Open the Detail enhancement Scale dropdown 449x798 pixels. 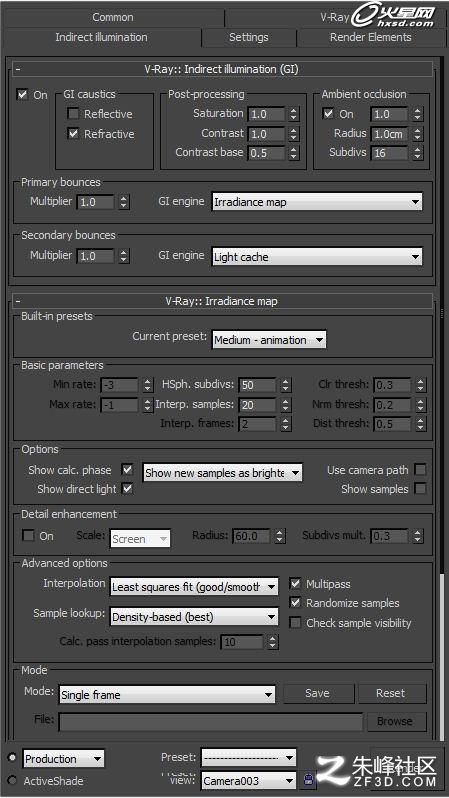tap(141, 538)
